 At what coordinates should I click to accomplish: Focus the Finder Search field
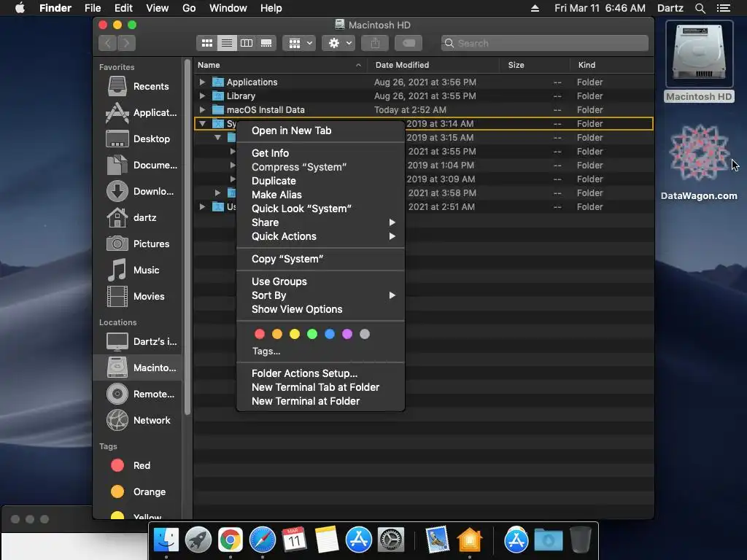tap(544, 43)
